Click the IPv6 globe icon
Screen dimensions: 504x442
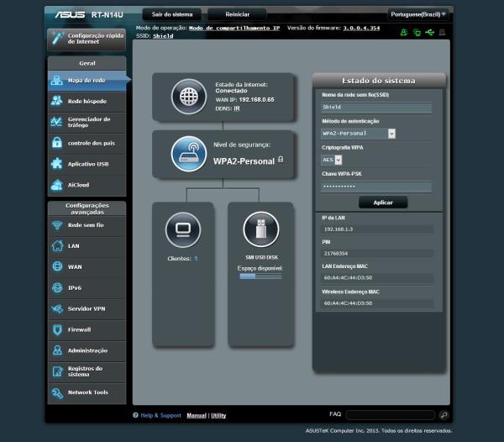click(57, 287)
